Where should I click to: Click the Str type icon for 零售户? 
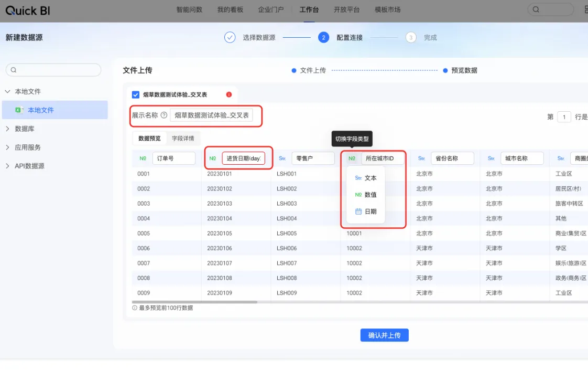[x=282, y=158]
